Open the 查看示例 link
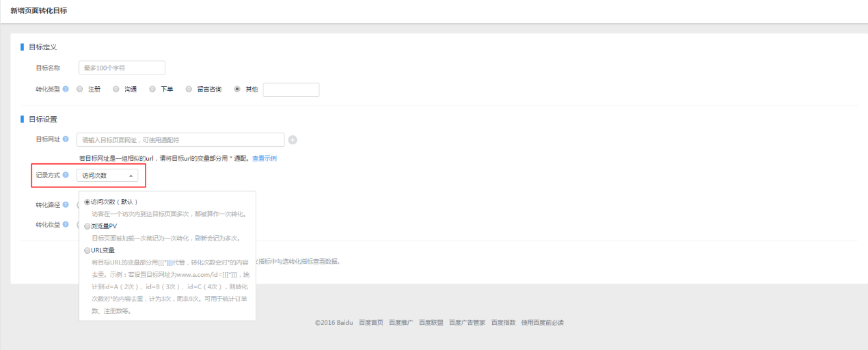The height and width of the screenshot is (350, 868). pyautogui.click(x=265, y=159)
